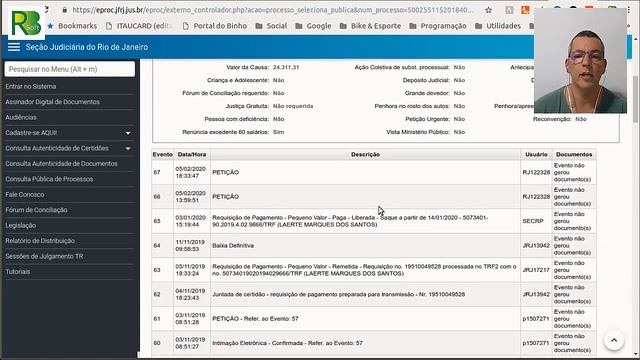
Task: Focus the Pesquisar no Menu field
Action: pos(70,69)
